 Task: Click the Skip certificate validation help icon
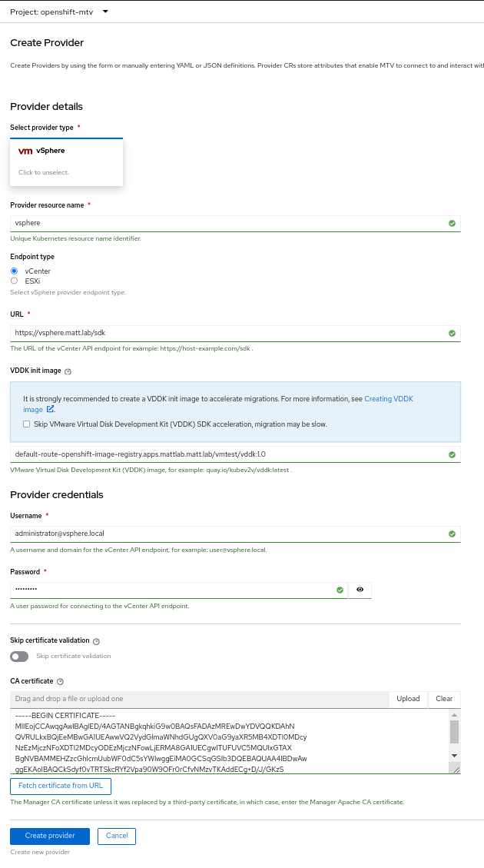coord(96,642)
